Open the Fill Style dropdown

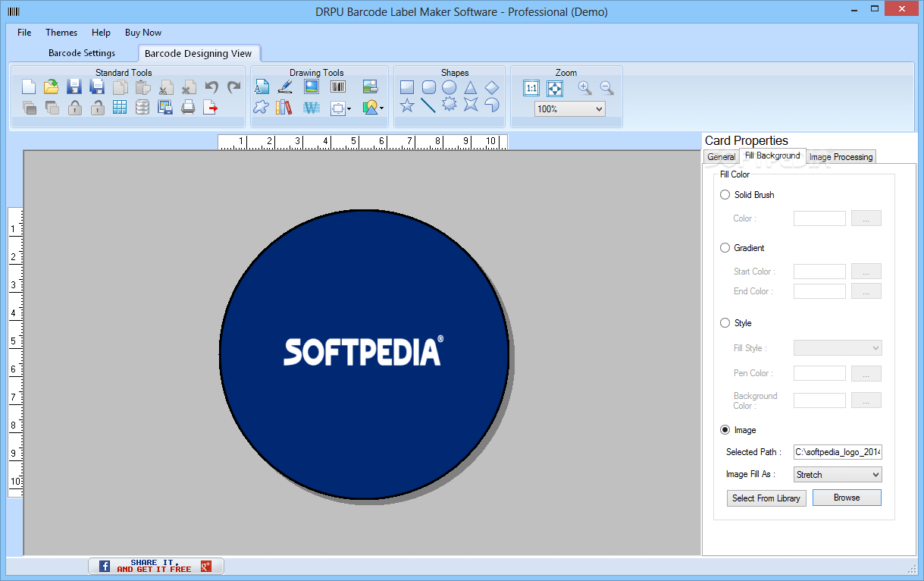837,347
